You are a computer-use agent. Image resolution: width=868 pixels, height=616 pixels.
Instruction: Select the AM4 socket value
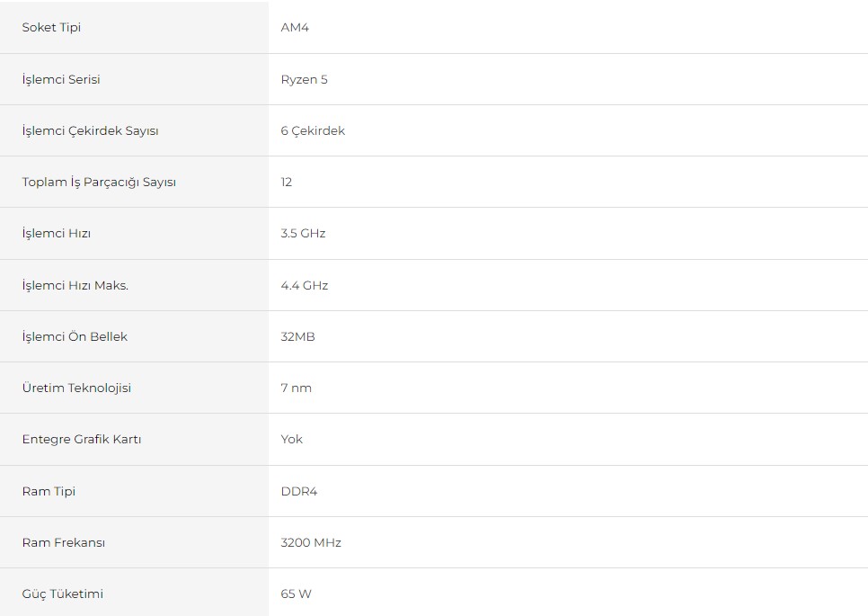pyautogui.click(x=295, y=27)
